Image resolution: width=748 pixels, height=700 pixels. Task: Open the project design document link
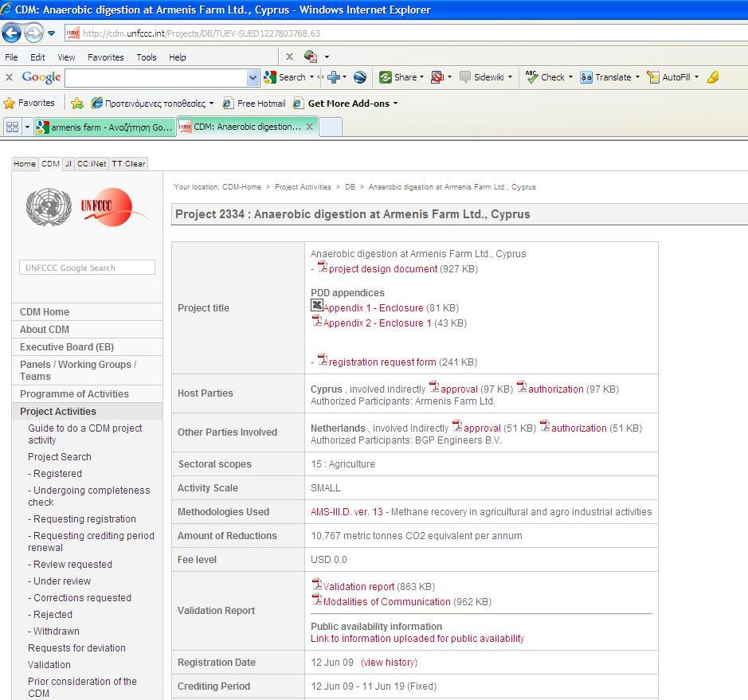coord(383,269)
